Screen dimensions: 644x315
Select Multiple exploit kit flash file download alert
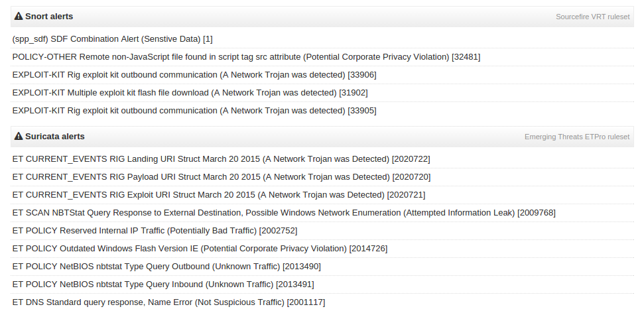[322, 93]
